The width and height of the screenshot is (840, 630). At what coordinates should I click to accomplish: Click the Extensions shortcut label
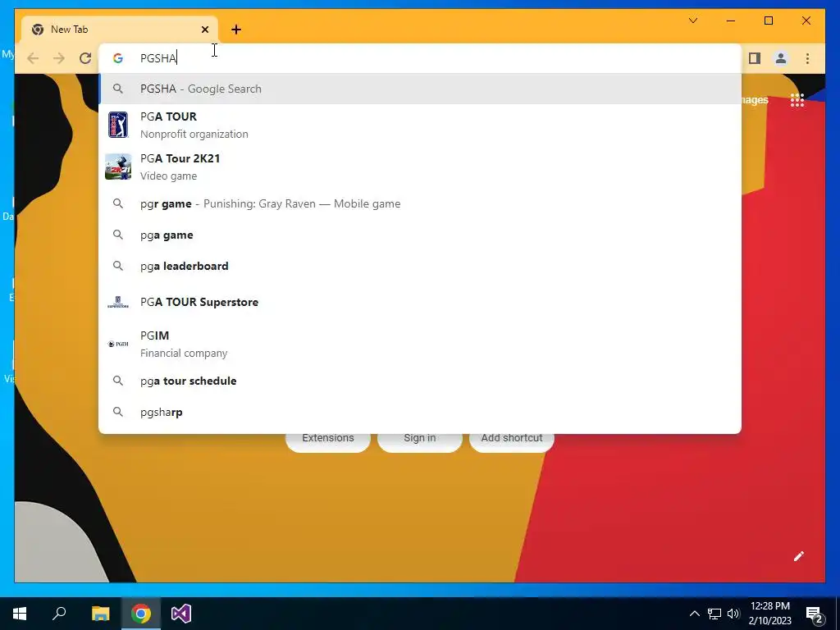328,438
